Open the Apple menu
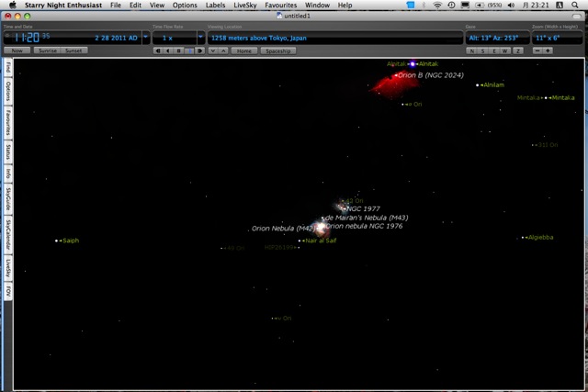 pyautogui.click(x=13, y=5)
